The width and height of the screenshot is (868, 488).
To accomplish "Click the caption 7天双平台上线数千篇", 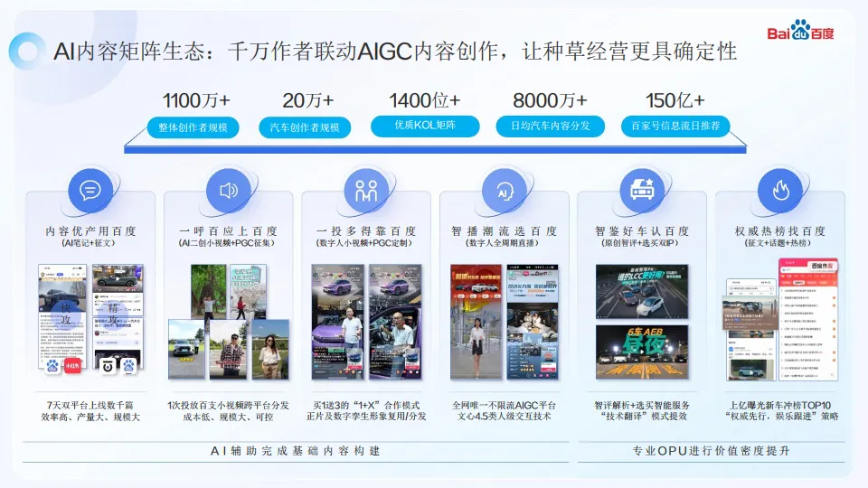I will (90, 405).
